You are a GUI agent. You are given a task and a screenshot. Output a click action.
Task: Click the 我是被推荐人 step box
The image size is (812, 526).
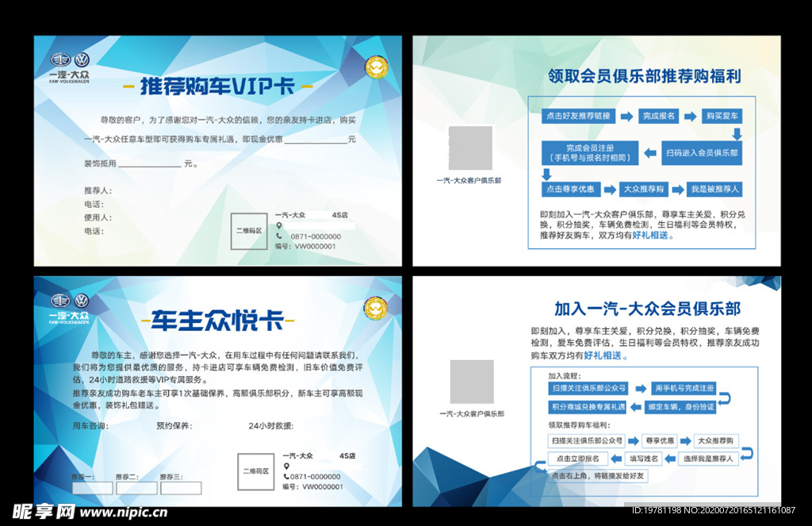click(714, 189)
